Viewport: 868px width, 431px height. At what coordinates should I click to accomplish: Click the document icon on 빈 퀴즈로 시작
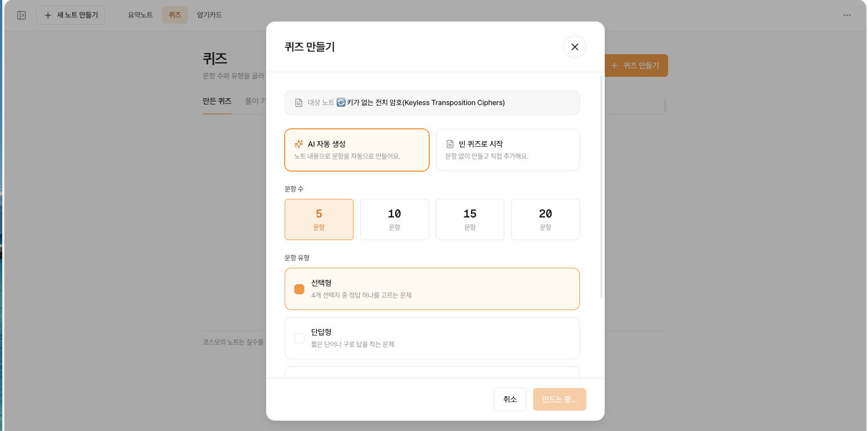(450, 144)
